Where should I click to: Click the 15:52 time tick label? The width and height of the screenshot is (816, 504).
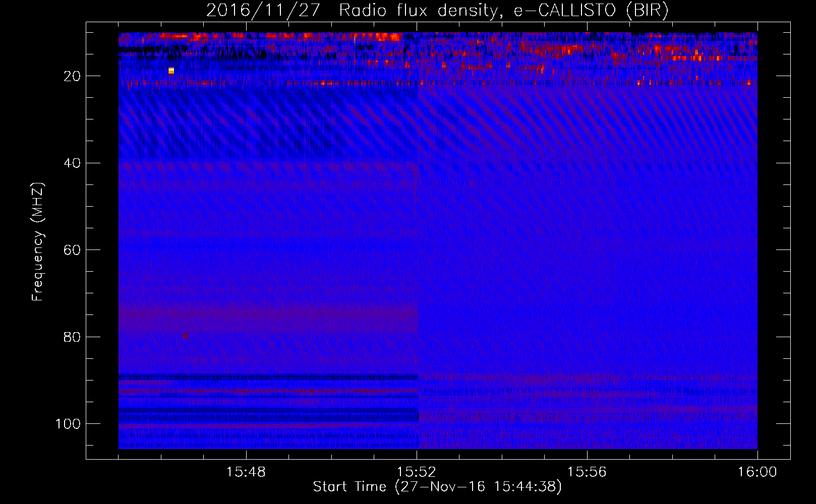click(x=417, y=472)
